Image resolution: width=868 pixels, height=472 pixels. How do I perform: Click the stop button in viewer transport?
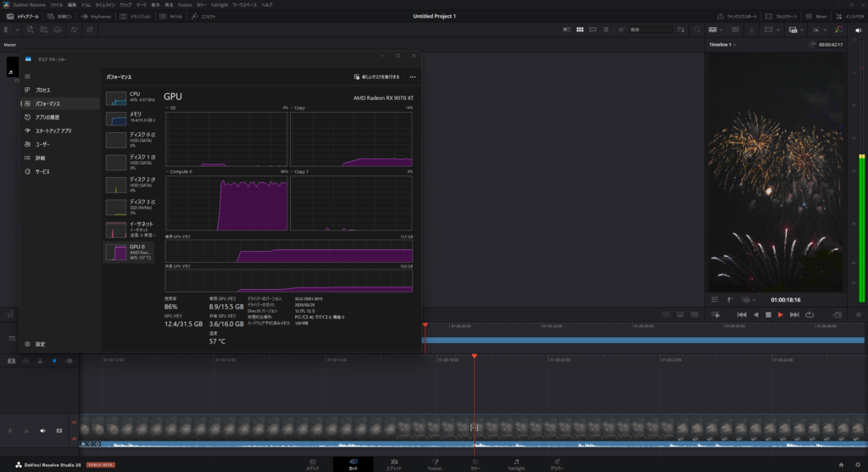tap(768, 314)
